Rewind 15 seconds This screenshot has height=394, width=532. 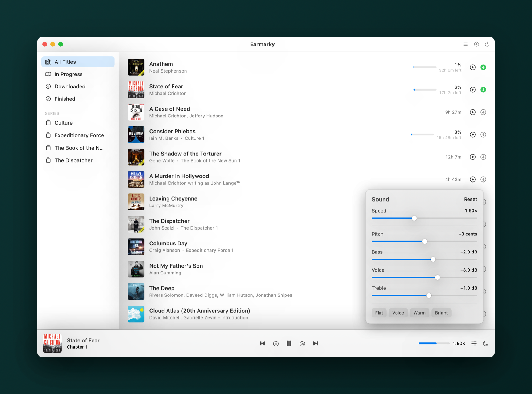[x=276, y=344]
